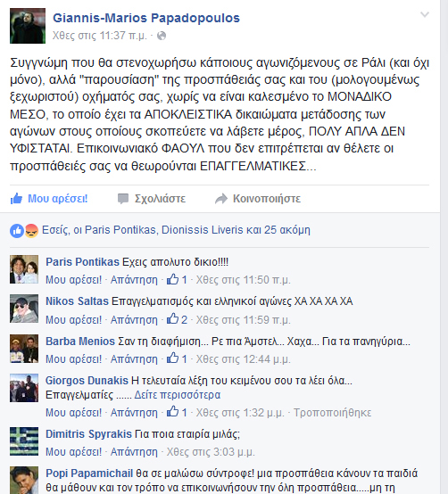Click the Τροποποιήθηκε edited label on Dunakis comment
The image size is (448, 494).
[x=333, y=412]
